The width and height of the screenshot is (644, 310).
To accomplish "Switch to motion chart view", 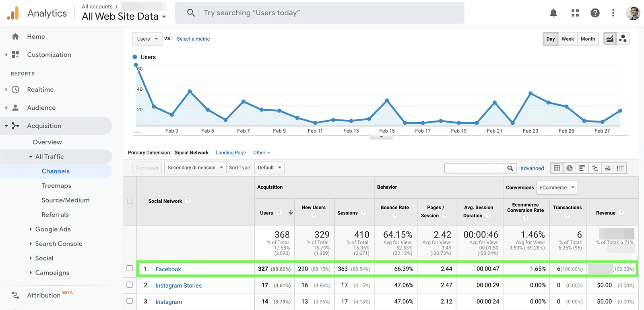I will 623,39.
